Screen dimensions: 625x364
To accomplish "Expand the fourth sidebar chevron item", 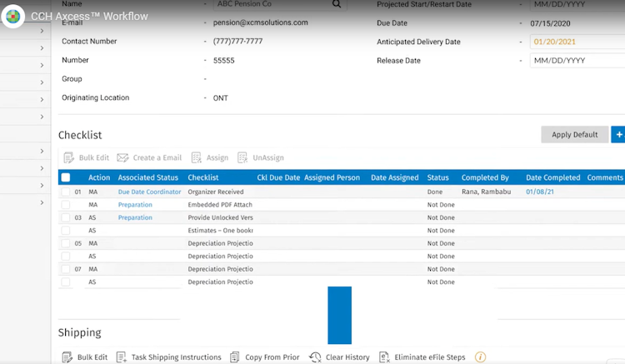I will click(42, 82).
